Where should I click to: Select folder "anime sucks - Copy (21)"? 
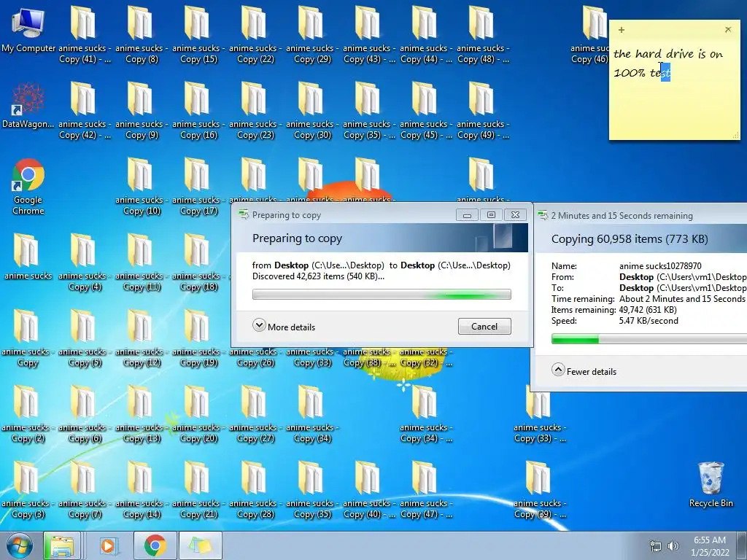(x=198, y=489)
